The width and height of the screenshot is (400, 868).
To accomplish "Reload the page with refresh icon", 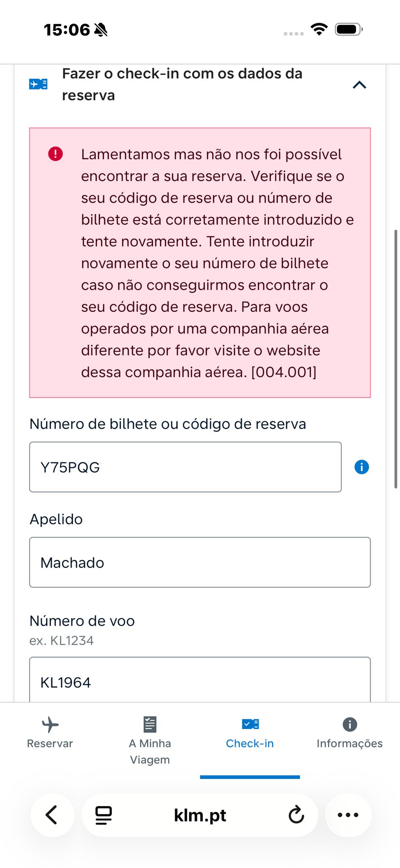I will 296,815.
